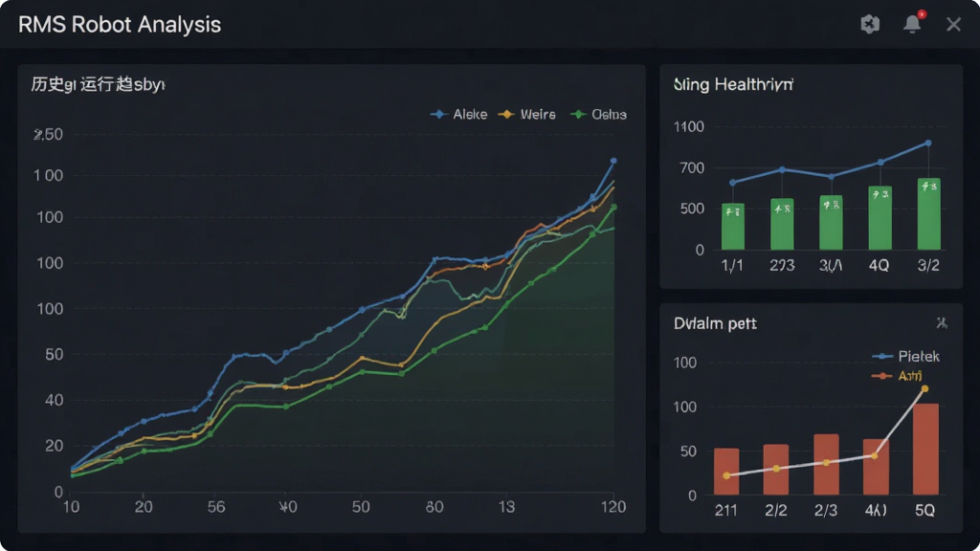Open the settings gear icon in header
This screenshot has width=980, height=551.
pos(870,24)
